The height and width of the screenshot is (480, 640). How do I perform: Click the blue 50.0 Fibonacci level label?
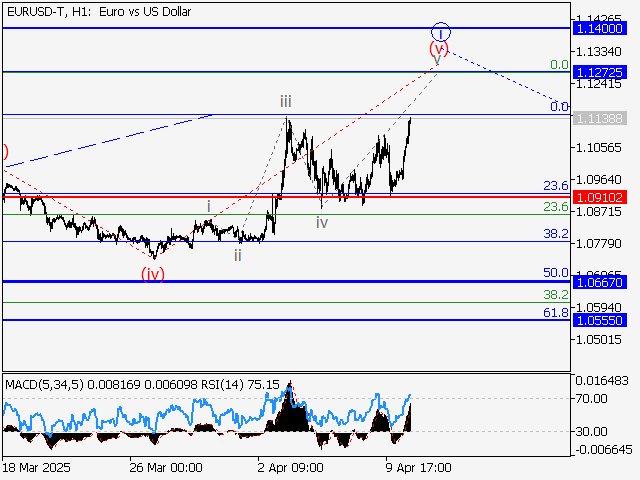click(555, 272)
